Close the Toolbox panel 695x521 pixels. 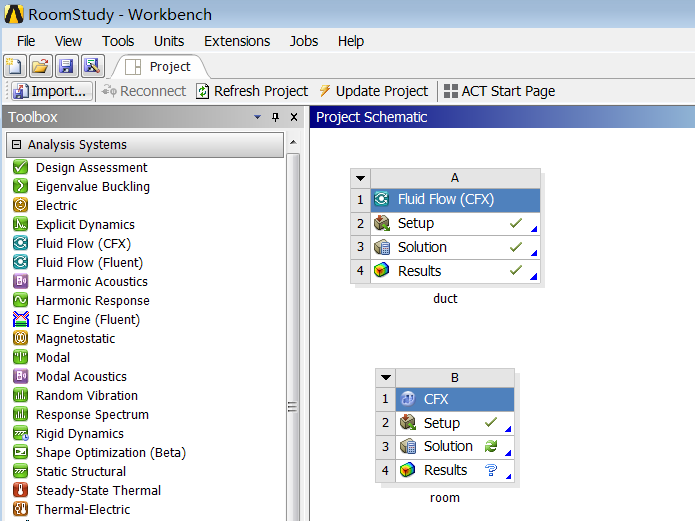click(x=293, y=117)
